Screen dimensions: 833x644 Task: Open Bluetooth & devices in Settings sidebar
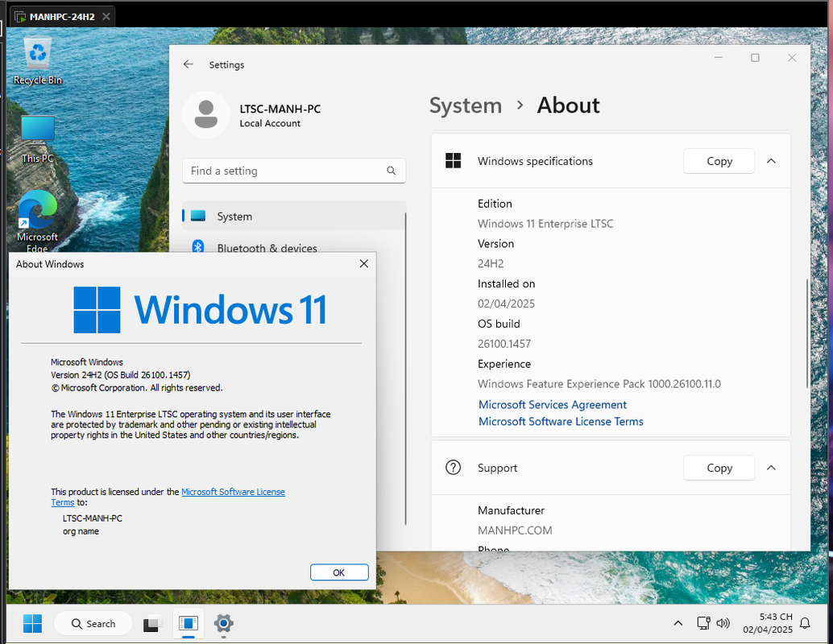coord(294,247)
